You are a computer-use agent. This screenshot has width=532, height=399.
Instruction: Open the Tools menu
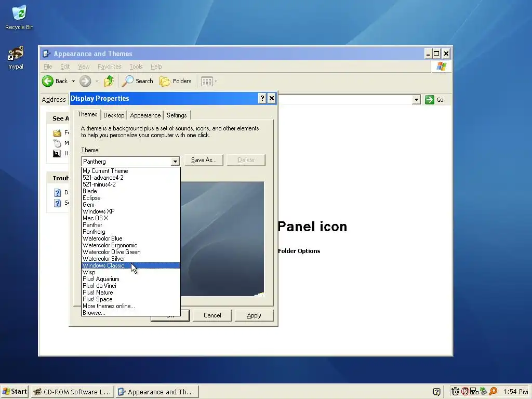(136, 66)
